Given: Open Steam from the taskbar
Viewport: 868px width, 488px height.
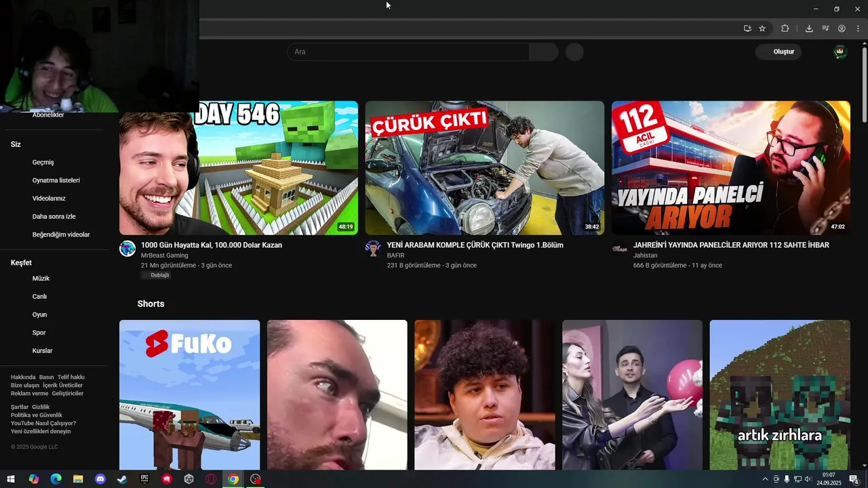Looking at the screenshot, I should [x=122, y=479].
